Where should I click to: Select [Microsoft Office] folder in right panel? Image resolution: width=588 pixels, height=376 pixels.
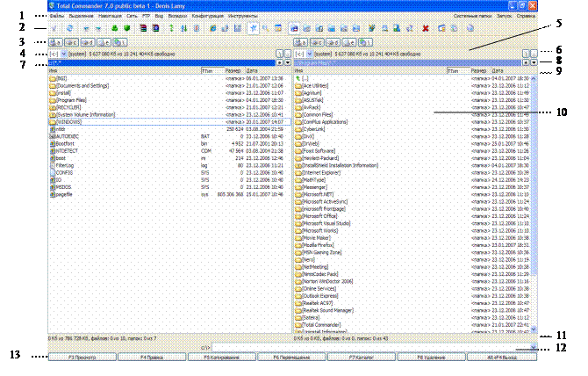click(x=412, y=216)
